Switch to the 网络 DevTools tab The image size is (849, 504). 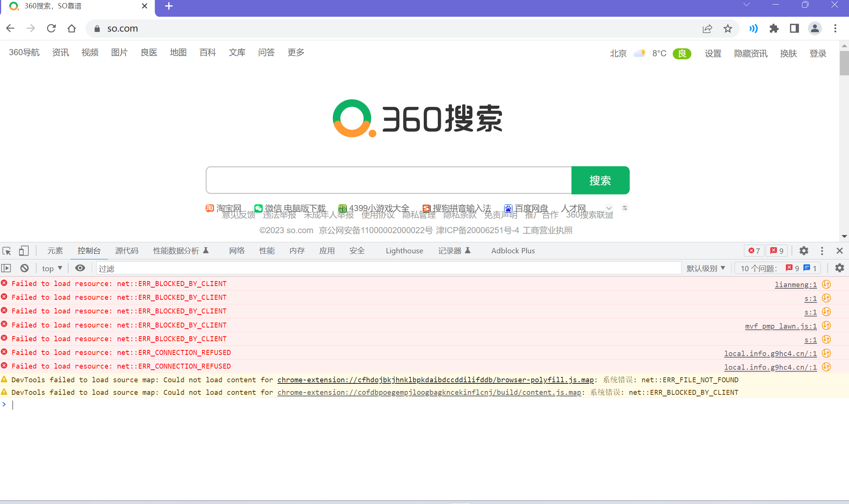[236, 251]
